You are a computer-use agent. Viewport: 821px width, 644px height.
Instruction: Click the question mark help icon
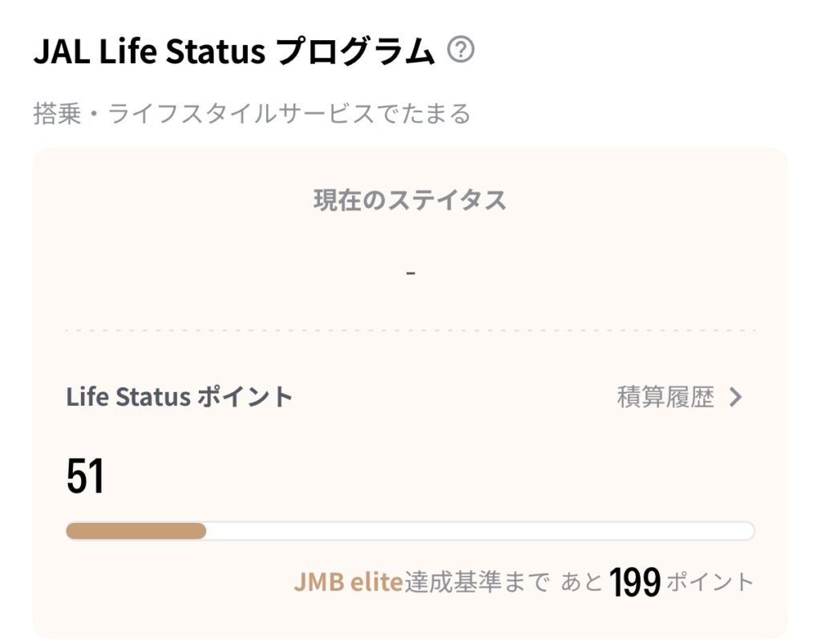pyautogui.click(x=461, y=51)
